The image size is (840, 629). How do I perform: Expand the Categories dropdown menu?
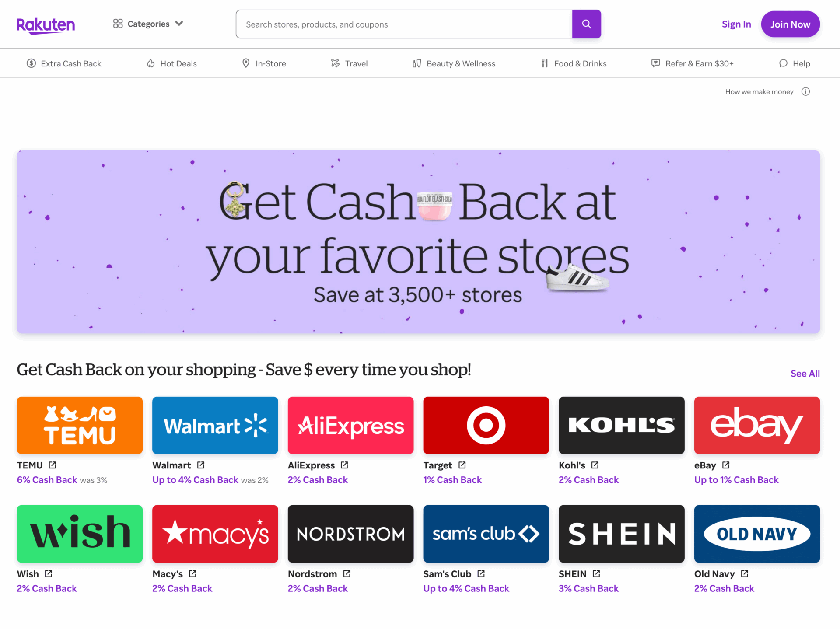(x=147, y=24)
